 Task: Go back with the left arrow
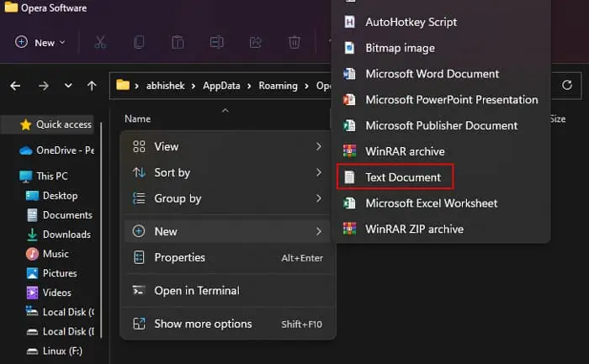pyautogui.click(x=15, y=86)
